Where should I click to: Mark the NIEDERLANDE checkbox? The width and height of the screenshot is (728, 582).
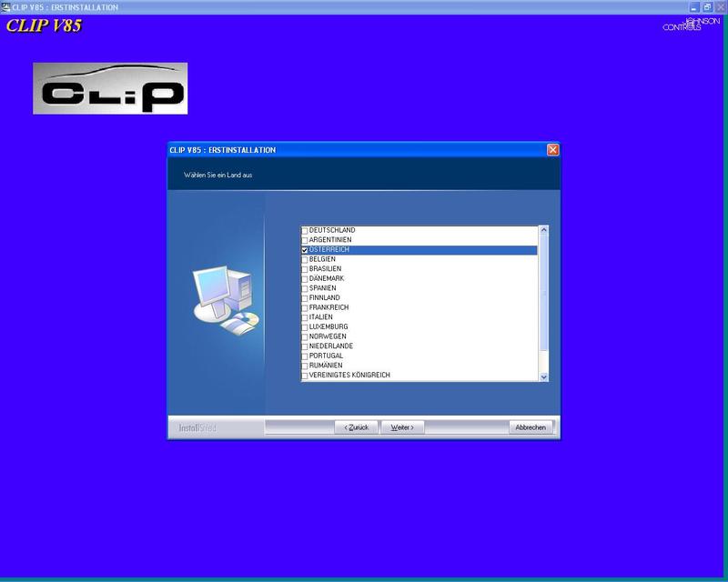(305, 346)
